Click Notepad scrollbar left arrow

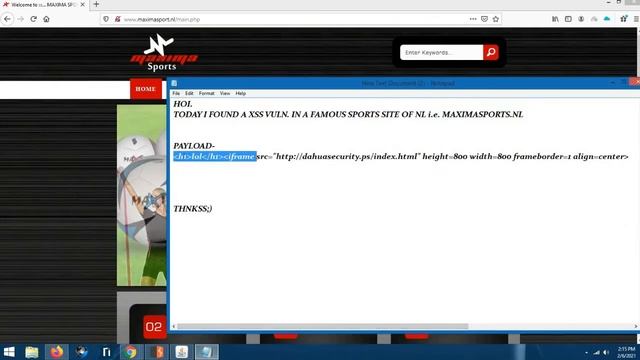tap(174, 326)
